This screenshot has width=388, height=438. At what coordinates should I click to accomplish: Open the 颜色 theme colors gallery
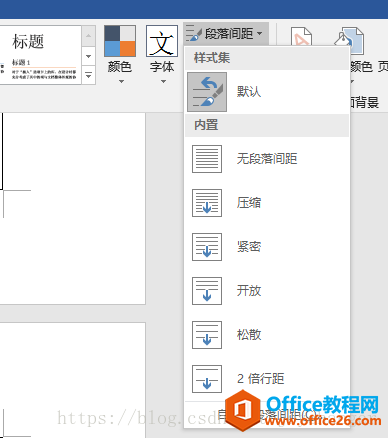click(x=120, y=41)
